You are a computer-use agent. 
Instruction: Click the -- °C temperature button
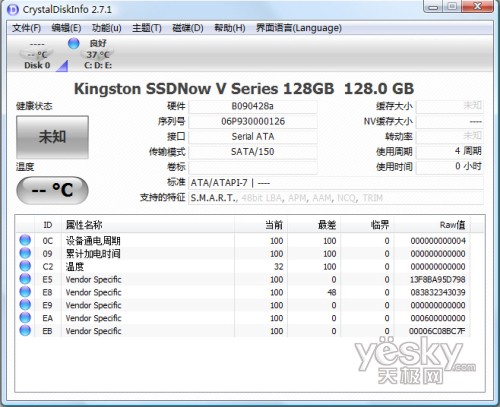[52, 190]
